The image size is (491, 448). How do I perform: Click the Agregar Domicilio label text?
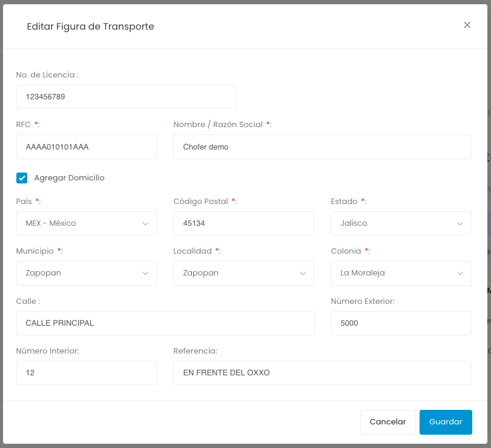[x=69, y=178]
